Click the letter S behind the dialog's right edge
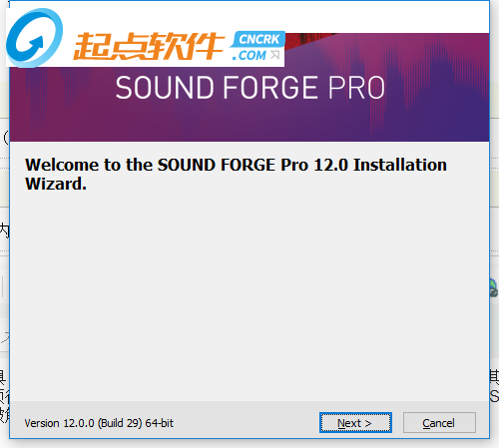The height and width of the screenshot is (448, 499). (x=494, y=396)
